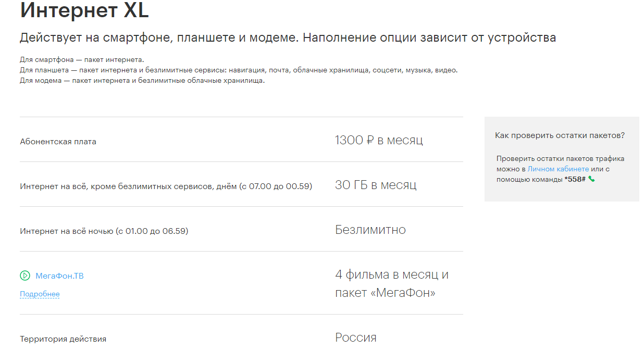
Task: Click the Интернет XL page heading
Action: pos(84,11)
